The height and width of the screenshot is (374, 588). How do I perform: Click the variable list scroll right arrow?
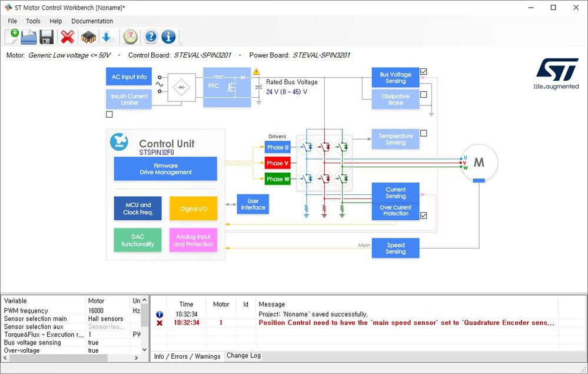click(136, 358)
